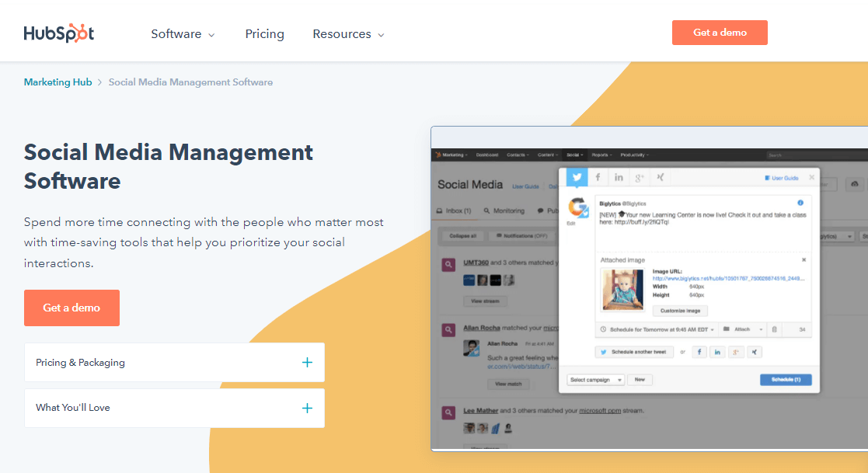Viewport: 868px width, 473px height.
Task: Expand the What You'll Love section
Action: coord(174,408)
